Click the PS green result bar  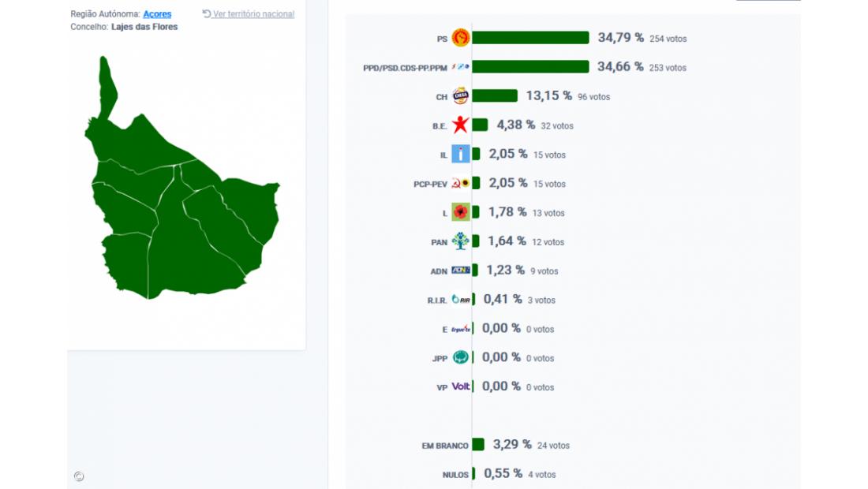tap(530, 38)
